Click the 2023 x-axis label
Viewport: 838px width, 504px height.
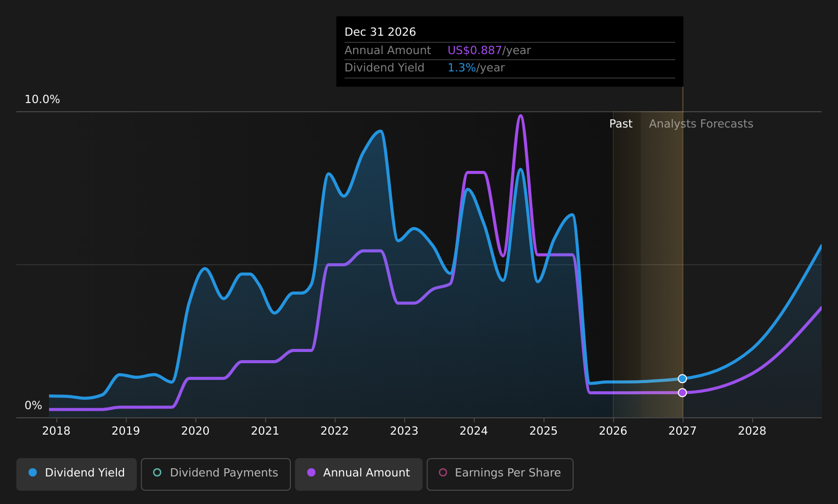point(404,431)
